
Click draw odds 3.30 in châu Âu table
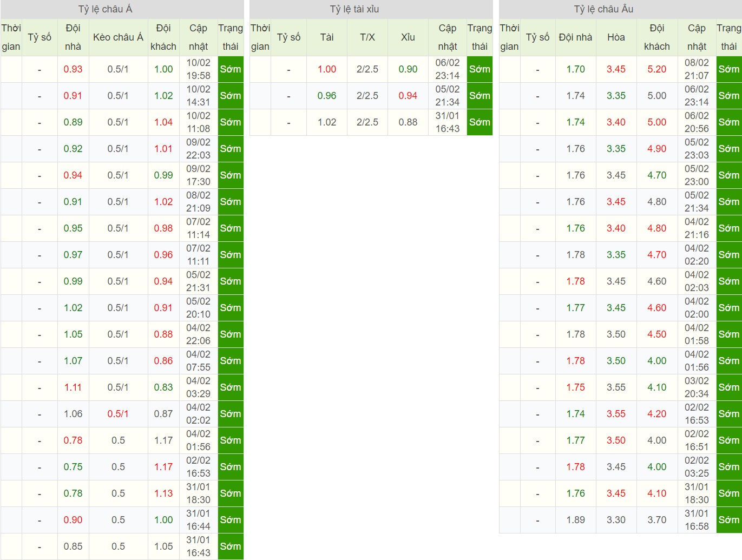click(616, 520)
